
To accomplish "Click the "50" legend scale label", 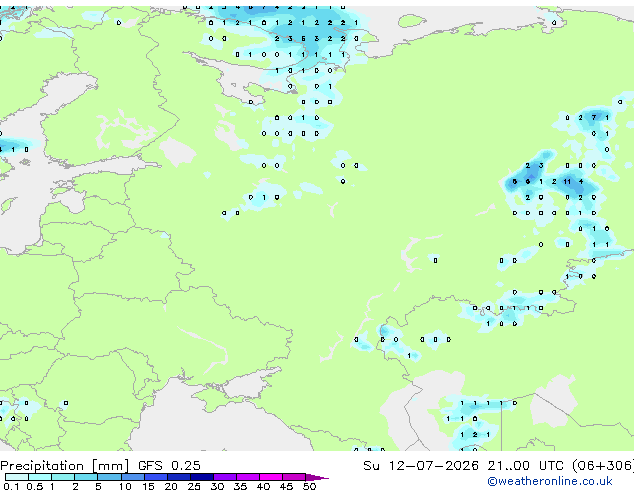I will tap(309, 486).
